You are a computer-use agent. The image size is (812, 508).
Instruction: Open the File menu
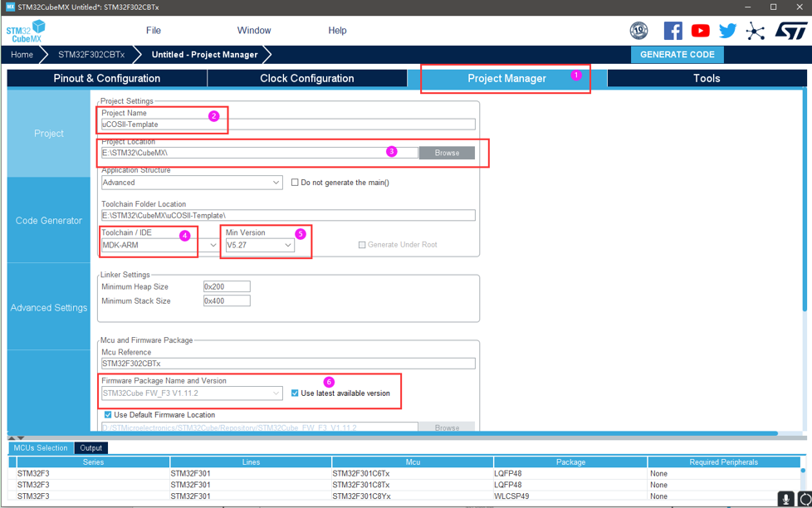pyautogui.click(x=154, y=31)
